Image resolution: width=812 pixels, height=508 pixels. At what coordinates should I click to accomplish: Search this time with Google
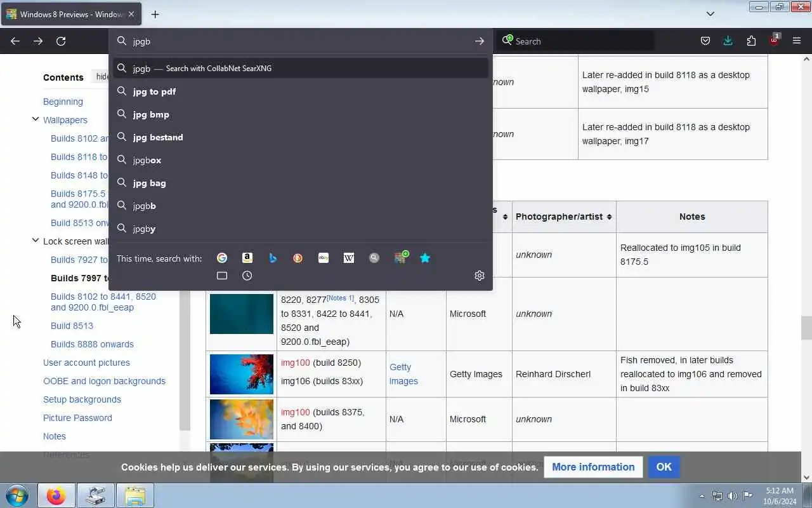coord(222,258)
